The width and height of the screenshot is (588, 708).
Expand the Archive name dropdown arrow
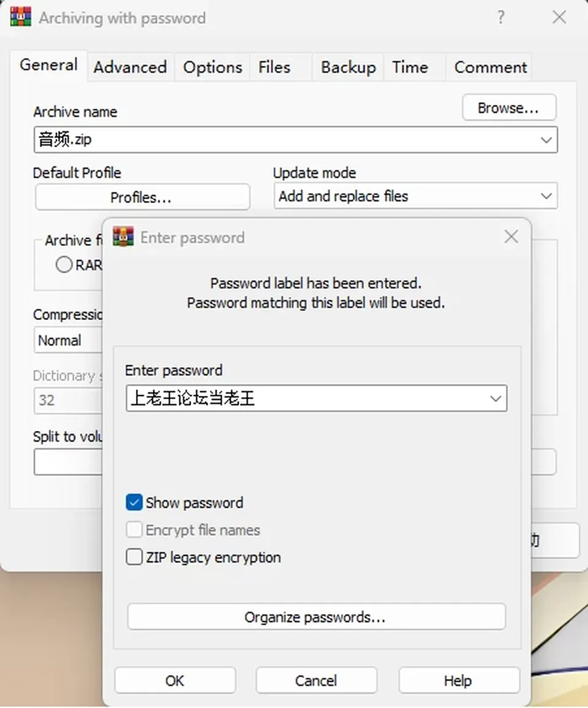pyautogui.click(x=546, y=140)
